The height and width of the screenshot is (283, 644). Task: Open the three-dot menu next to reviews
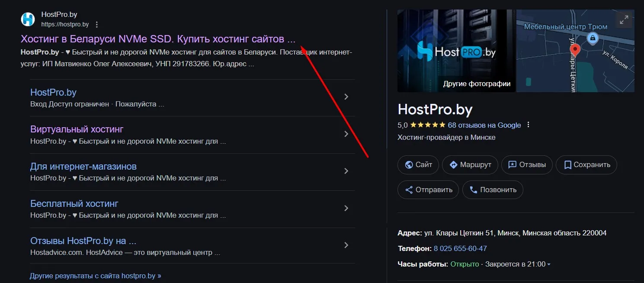528,125
